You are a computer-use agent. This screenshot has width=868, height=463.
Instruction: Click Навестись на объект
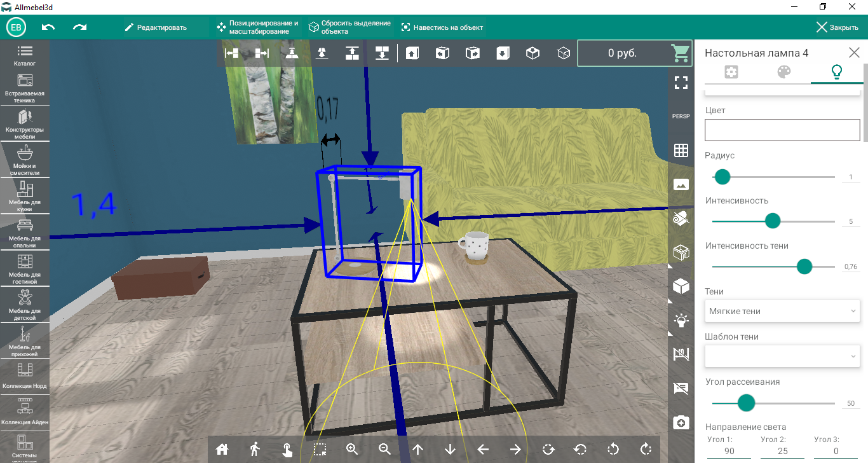(442, 27)
